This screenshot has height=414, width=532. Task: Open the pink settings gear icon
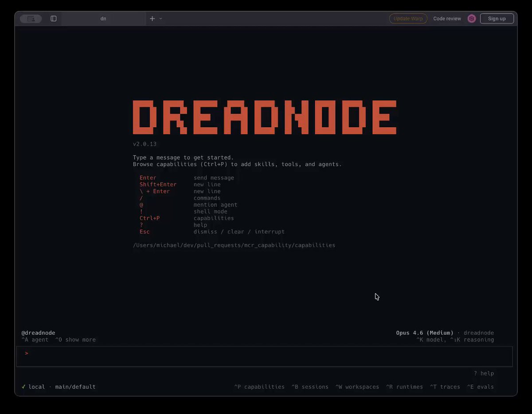[472, 19]
